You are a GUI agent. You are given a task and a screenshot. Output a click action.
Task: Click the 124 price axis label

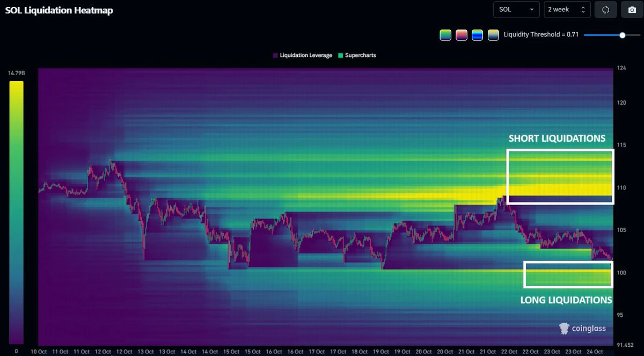(622, 68)
